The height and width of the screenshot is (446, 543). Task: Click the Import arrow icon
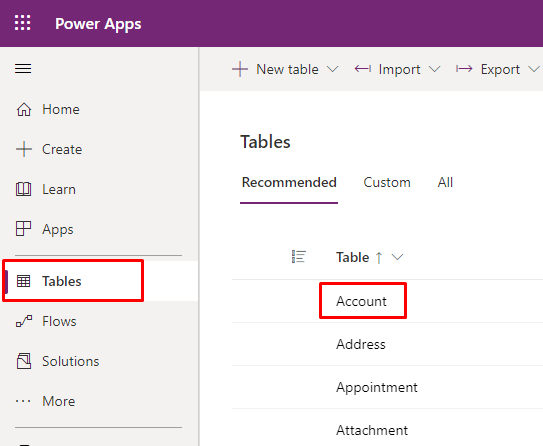click(x=363, y=69)
